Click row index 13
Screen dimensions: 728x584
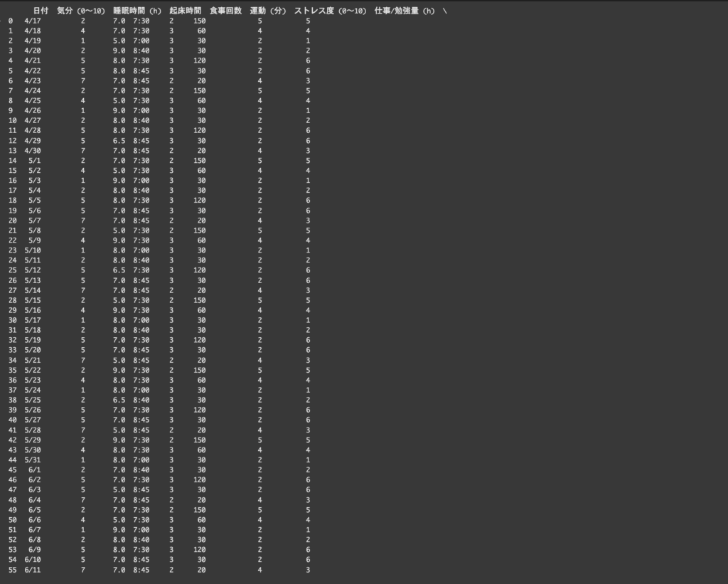(x=13, y=151)
